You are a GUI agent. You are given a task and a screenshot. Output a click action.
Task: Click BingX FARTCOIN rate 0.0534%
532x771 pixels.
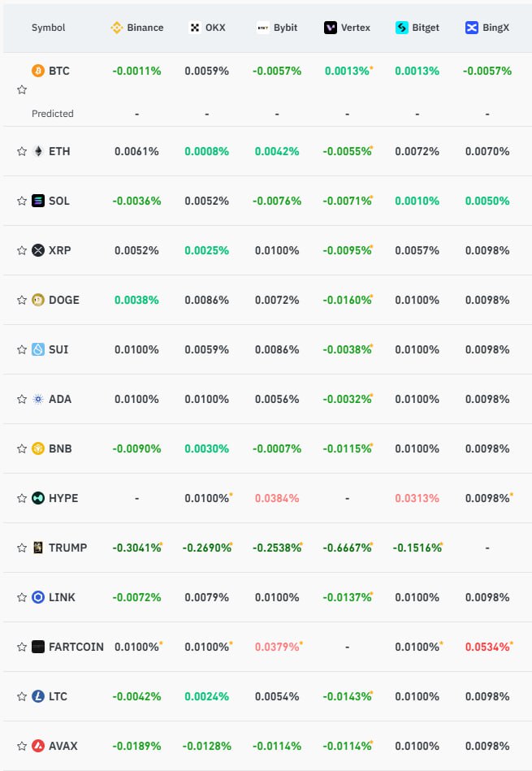pyautogui.click(x=489, y=647)
